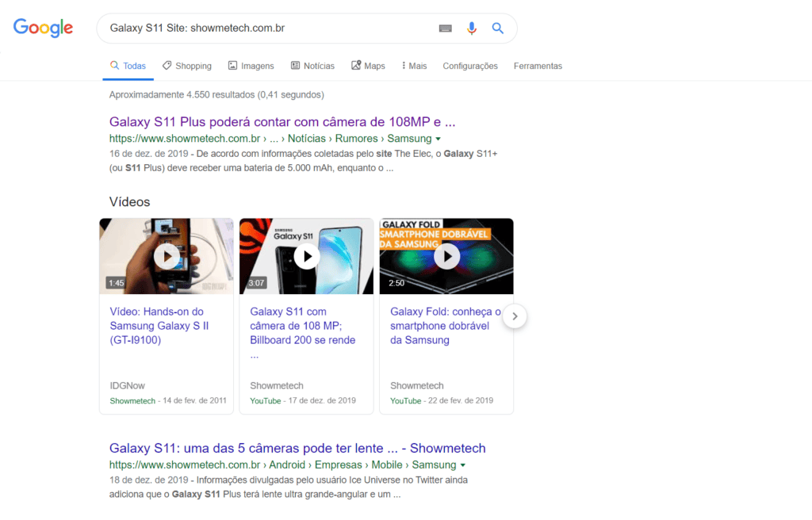Open the Galaxy S11 Plus 108MP result

[x=282, y=122]
